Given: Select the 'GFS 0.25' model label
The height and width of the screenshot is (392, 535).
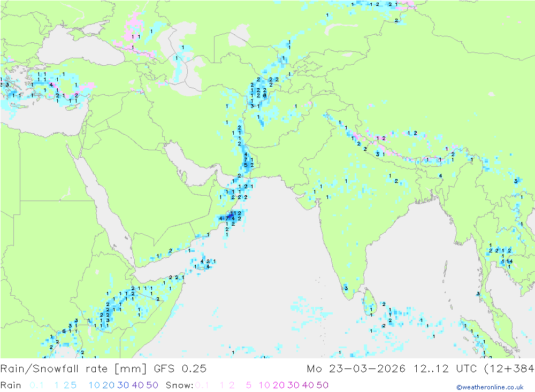Looking at the screenshot, I should 180,369.
